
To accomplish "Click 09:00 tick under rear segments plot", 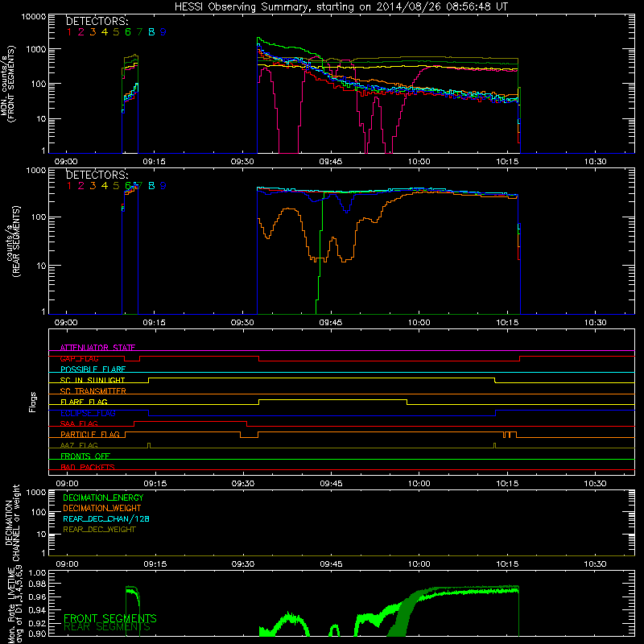I will click(x=66, y=323).
